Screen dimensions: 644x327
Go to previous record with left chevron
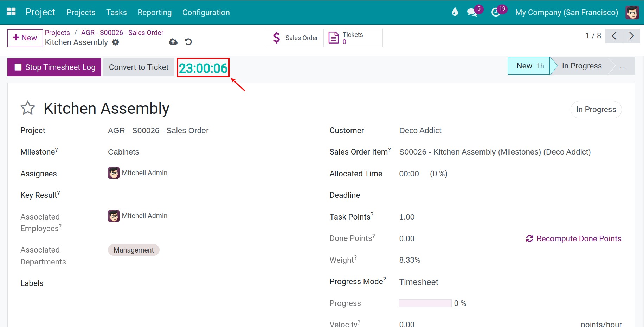614,36
